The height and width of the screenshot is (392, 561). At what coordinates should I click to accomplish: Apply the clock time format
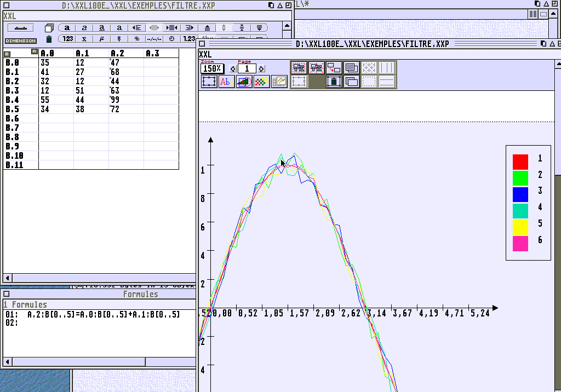171,39
